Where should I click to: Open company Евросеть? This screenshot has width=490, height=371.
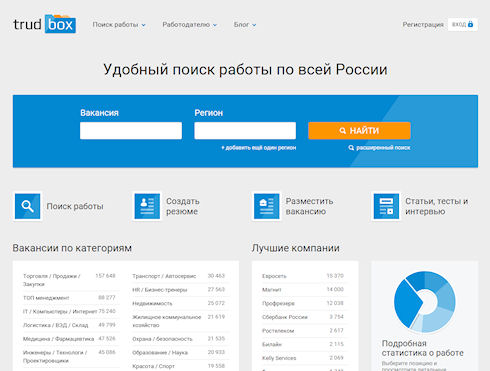click(274, 276)
